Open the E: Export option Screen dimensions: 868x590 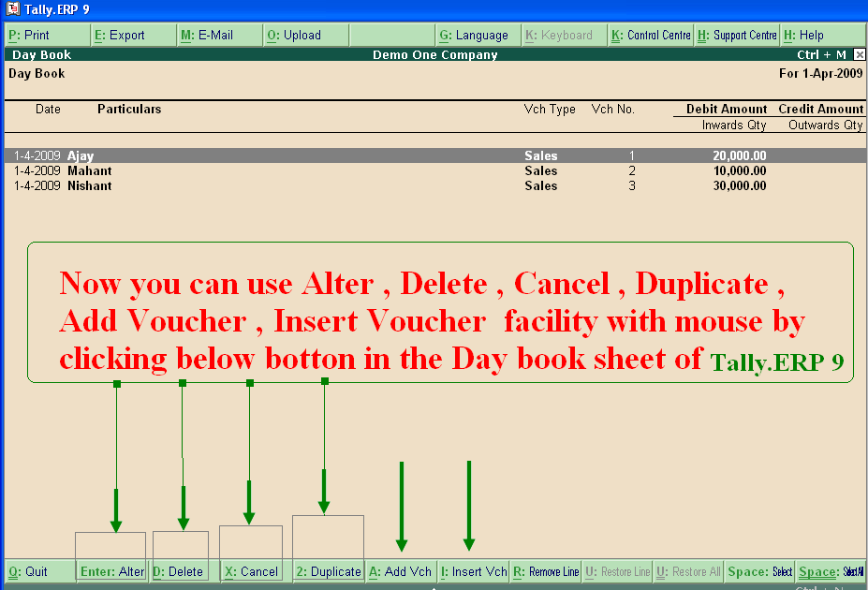[112, 34]
